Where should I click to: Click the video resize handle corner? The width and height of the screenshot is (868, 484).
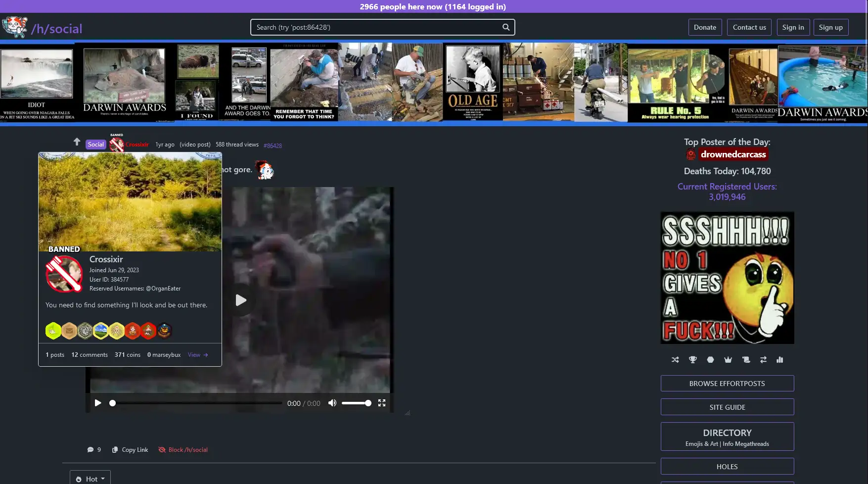click(408, 413)
